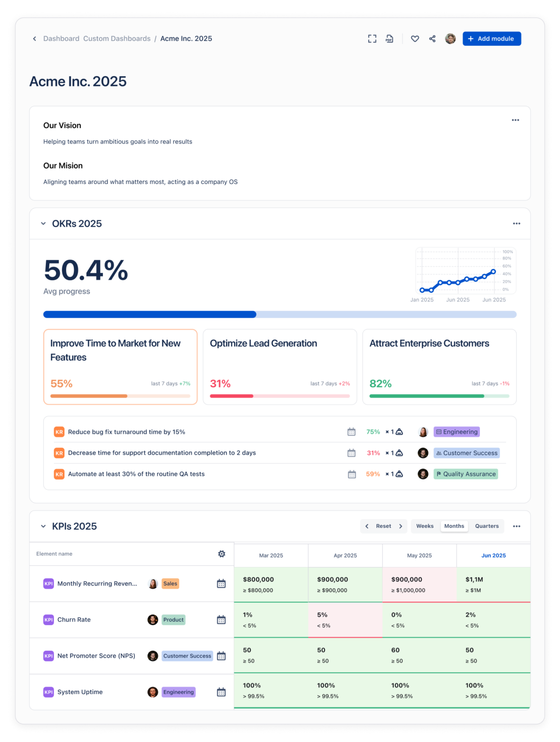This screenshot has height=742, width=560.
Task: Click the Product tag on Churn Rate row
Action: [x=173, y=620]
